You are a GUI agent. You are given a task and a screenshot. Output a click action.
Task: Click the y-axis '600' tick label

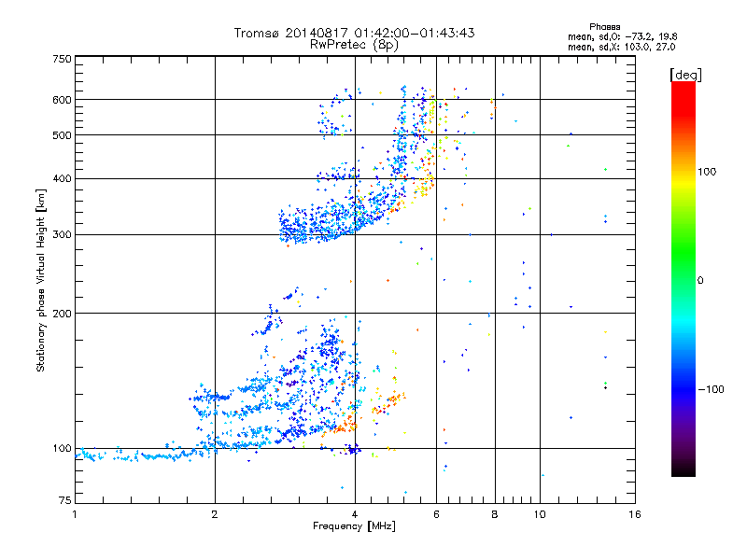62,100
